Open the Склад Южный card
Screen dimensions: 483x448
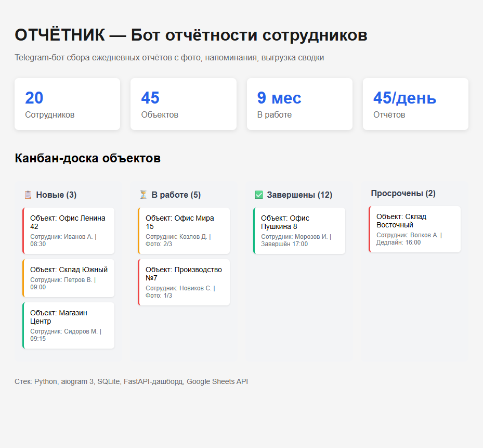(x=69, y=278)
